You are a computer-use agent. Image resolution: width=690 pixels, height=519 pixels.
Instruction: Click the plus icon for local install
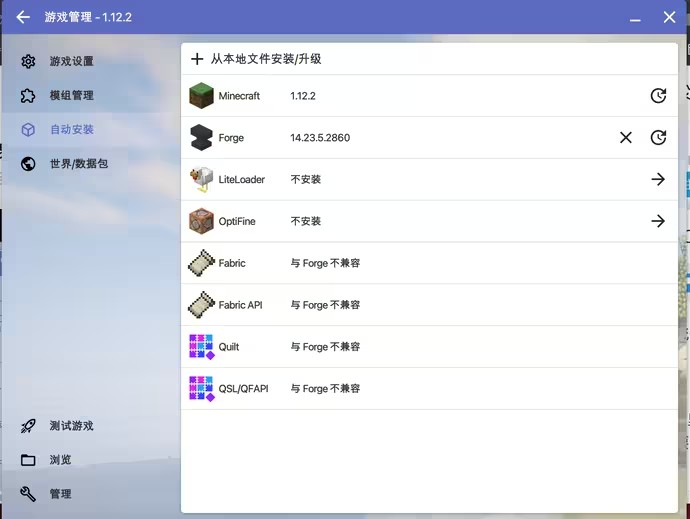coord(197,59)
